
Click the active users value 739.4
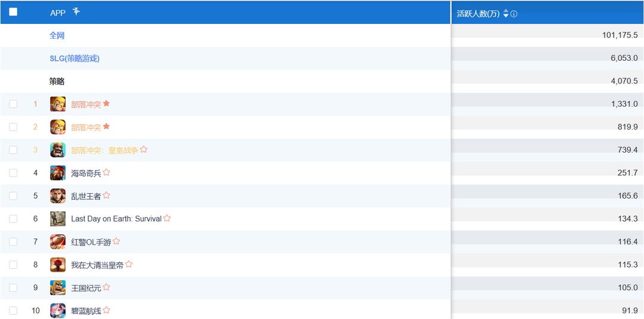(627, 150)
